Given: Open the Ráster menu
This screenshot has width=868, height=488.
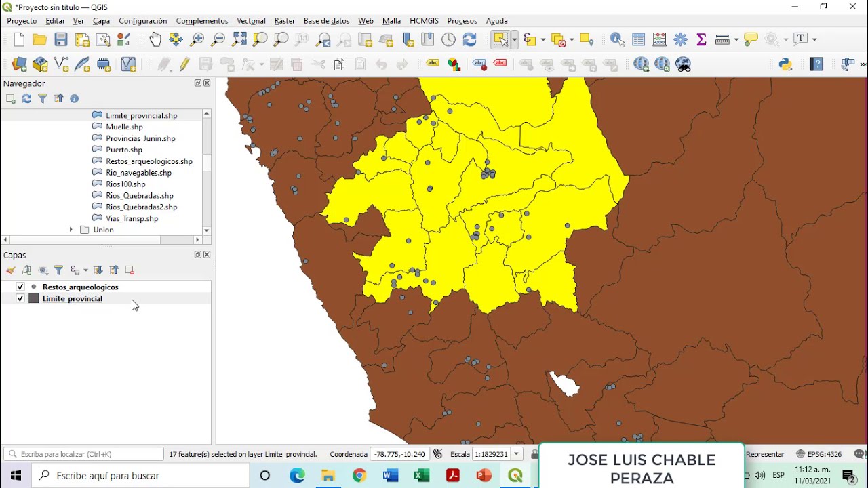Looking at the screenshot, I should tap(285, 21).
